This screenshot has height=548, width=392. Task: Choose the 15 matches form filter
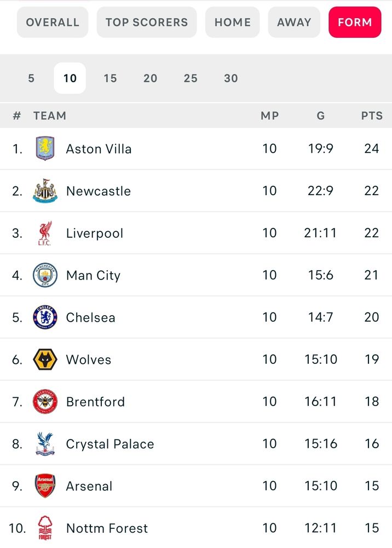[110, 78]
